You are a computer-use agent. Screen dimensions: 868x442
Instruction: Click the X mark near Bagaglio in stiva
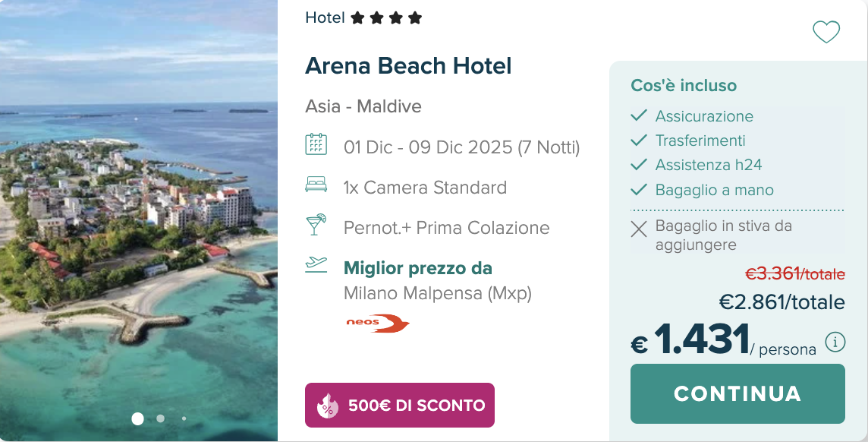click(x=638, y=229)
